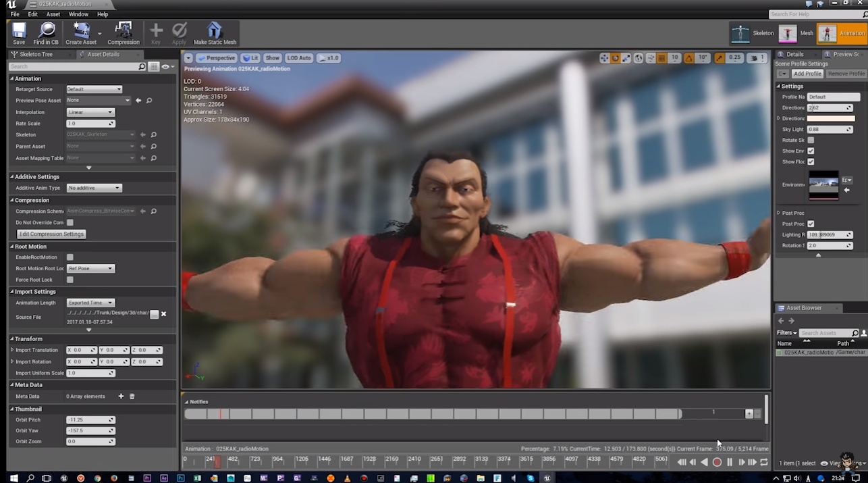Toggle the Post Processing checkbox

click(811, 224)
